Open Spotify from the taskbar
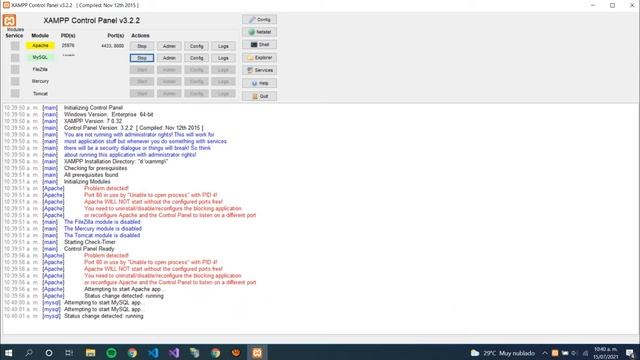 (x=111, y=353)
